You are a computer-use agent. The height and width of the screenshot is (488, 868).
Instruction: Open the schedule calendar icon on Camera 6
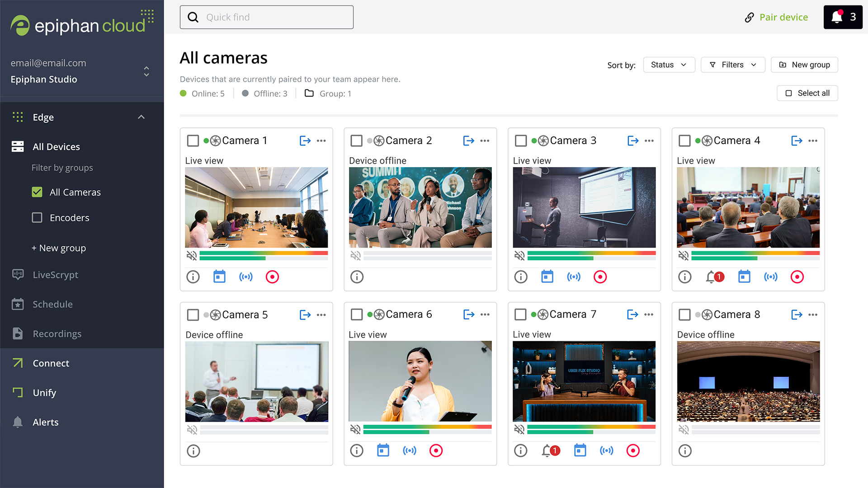click(383, 450)
